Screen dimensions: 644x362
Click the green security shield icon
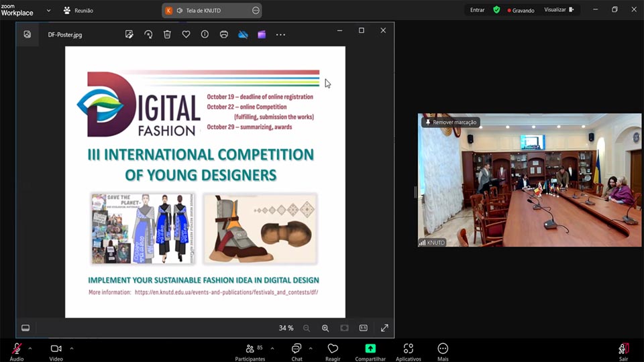tap(496, 10)
